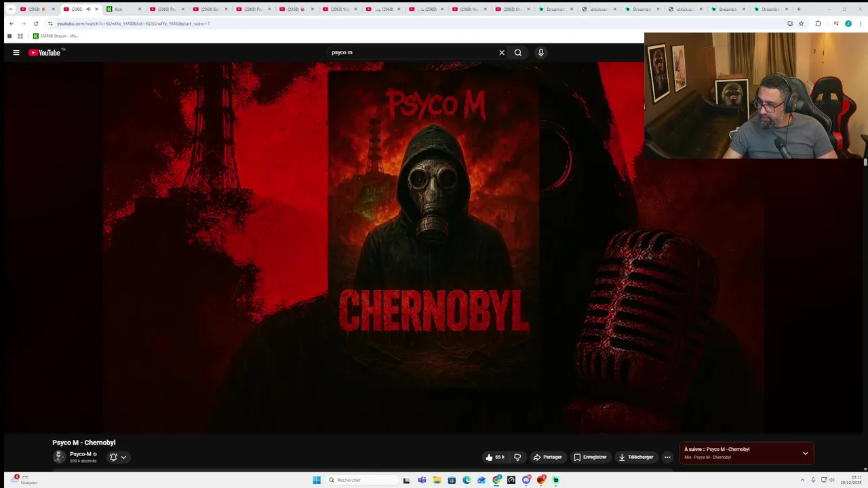
Task: Open more actions three-dot menu
Action: (x=667, y=457)
